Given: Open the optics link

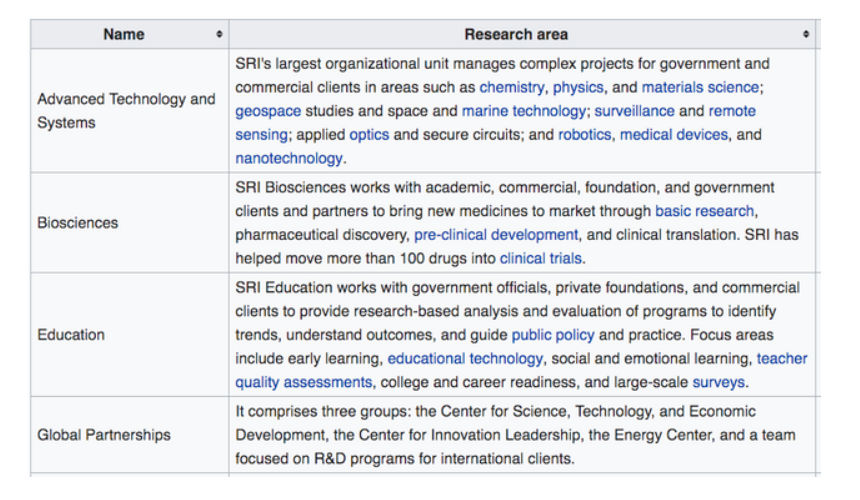Looking at the screenshot, I should coord(369,135).
